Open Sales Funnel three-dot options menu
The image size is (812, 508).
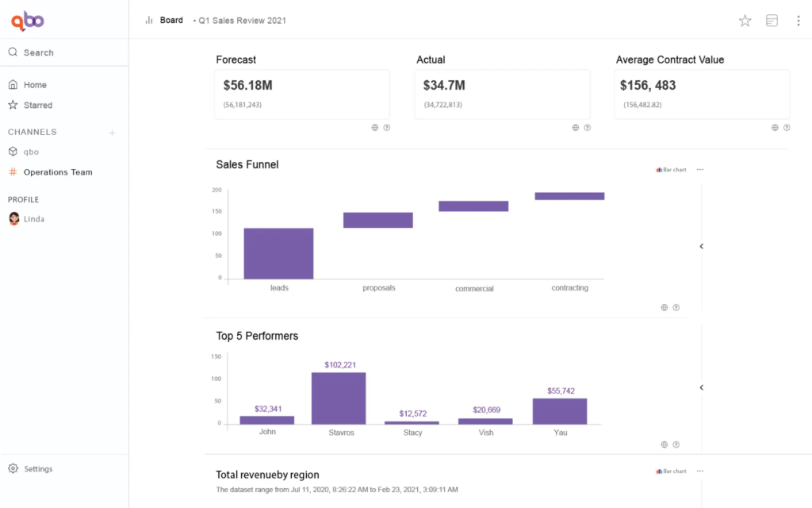click(699, 170)
